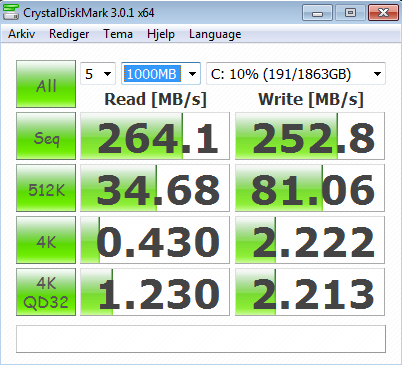Open the Hjelp menu
Viewport: 402px width, 365px height.
[161, 34]
